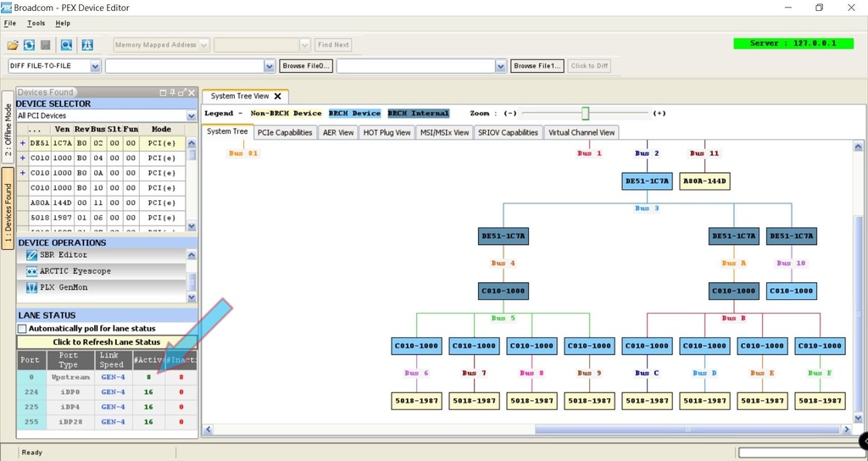Open the Tools menu
Image resolution: width=868 pixels, height=461 pixels.
[36, 23]
